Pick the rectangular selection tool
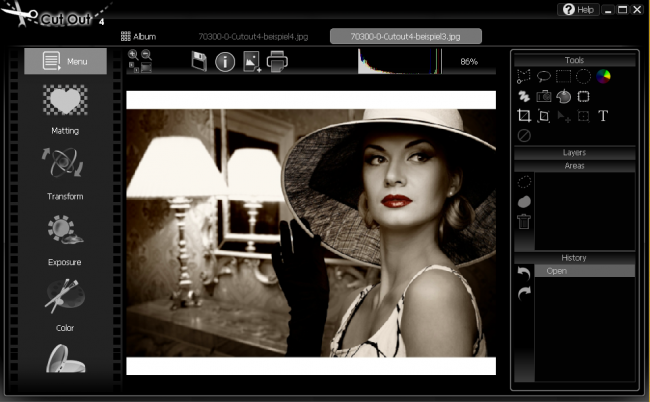 563,76
